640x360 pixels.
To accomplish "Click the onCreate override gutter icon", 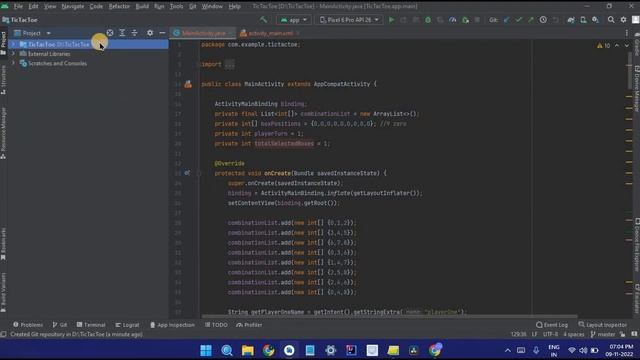I will pyautogui.click(x=187, y=173).
